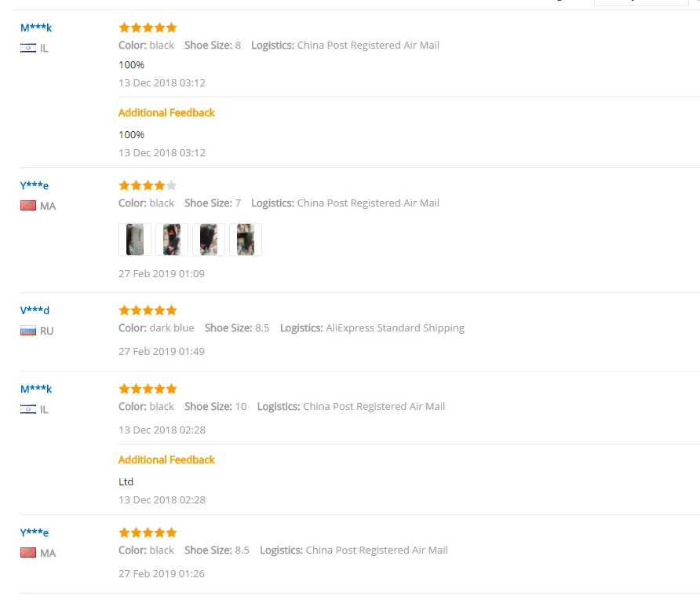Open the M***k username on the Shoe Size 10 review
Image resolution: width=700 pixels, height=600 pixels.
[x=36, y=389]
